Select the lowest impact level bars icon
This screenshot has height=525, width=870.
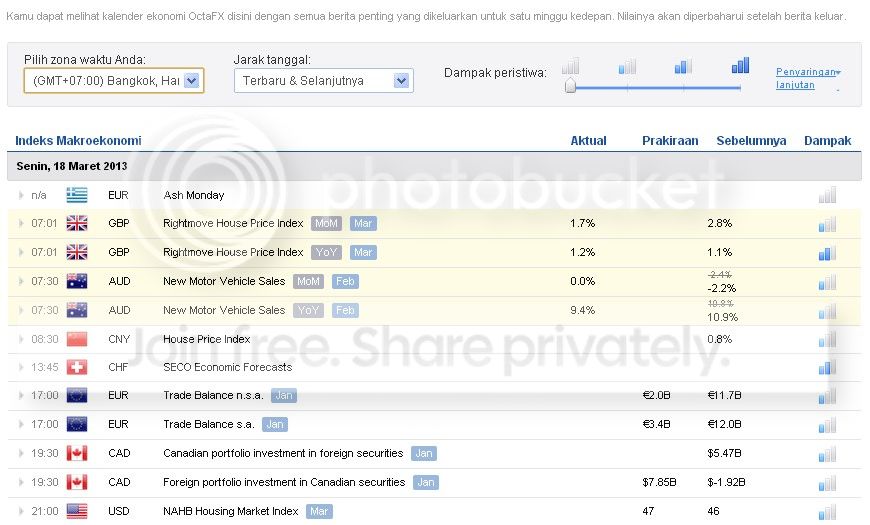pyautogui.click(x=570, y=66)
